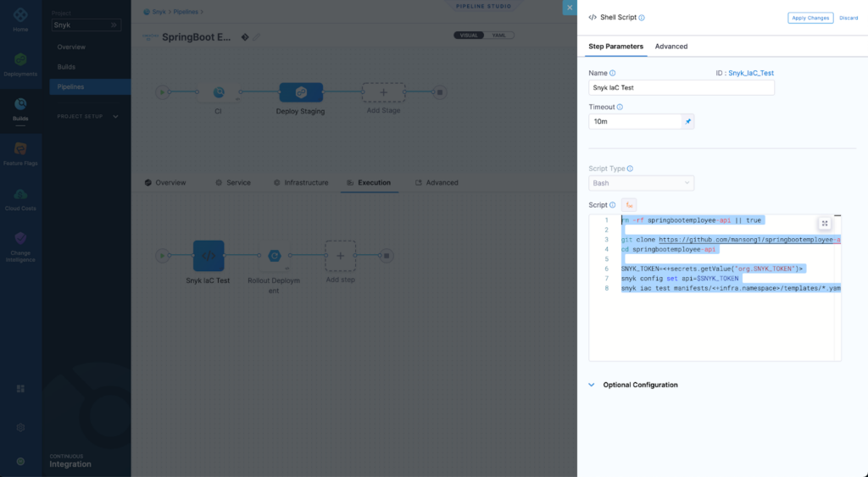Screen dimensions: 868x477
Task: Click the Snyk_IaC_Test ID text
Action: click(x=751, y=73)
